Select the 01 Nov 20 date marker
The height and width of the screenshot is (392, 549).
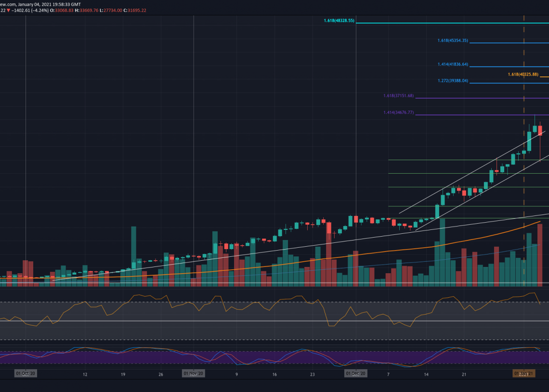coord(193,373)
